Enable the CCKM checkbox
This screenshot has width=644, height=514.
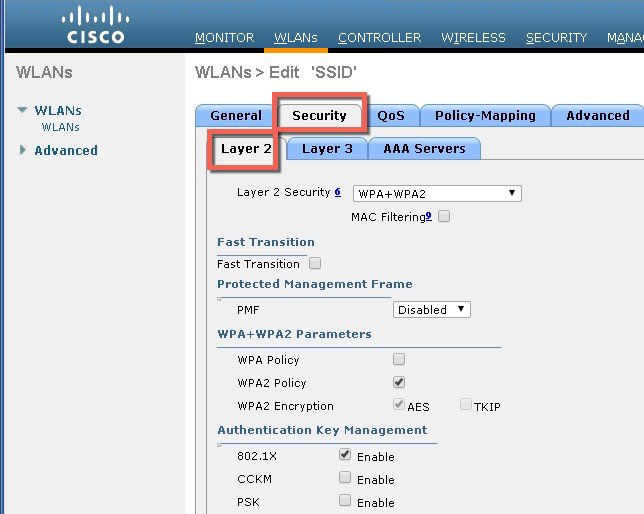pos(345,478)
